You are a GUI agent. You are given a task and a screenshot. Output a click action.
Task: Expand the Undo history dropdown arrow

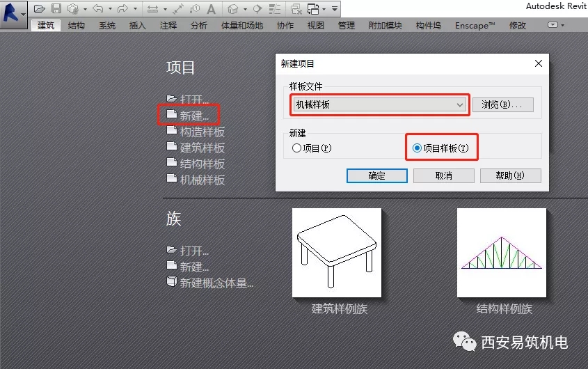click(110, 9)
